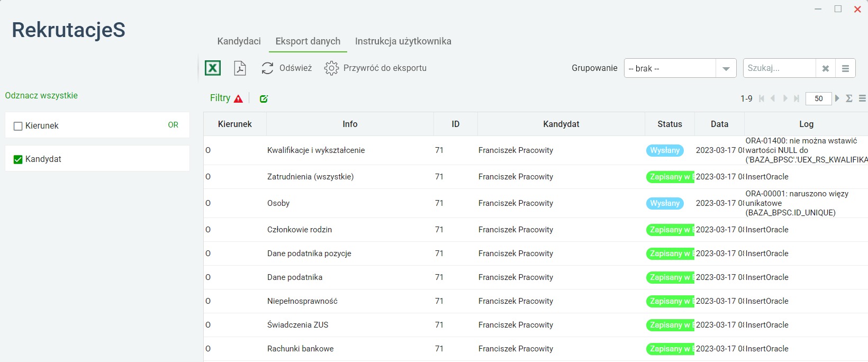Go to the next page arrow

(837, 98)
